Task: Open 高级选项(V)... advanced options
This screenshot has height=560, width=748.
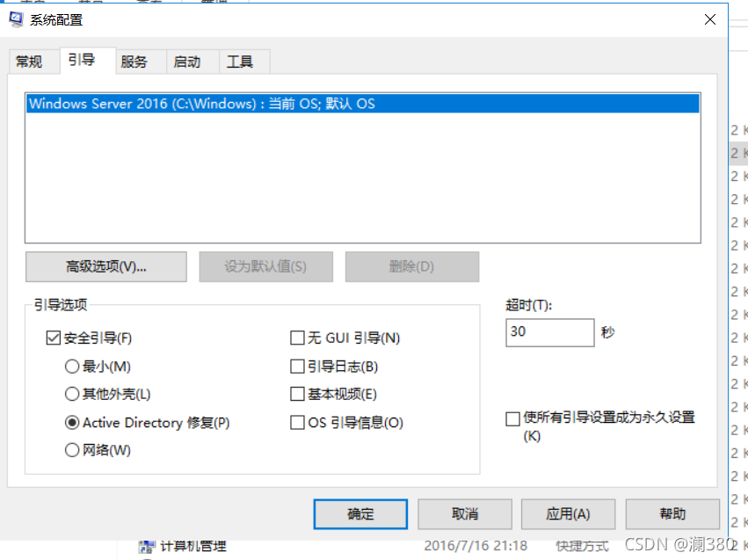Action: (106, 266)
